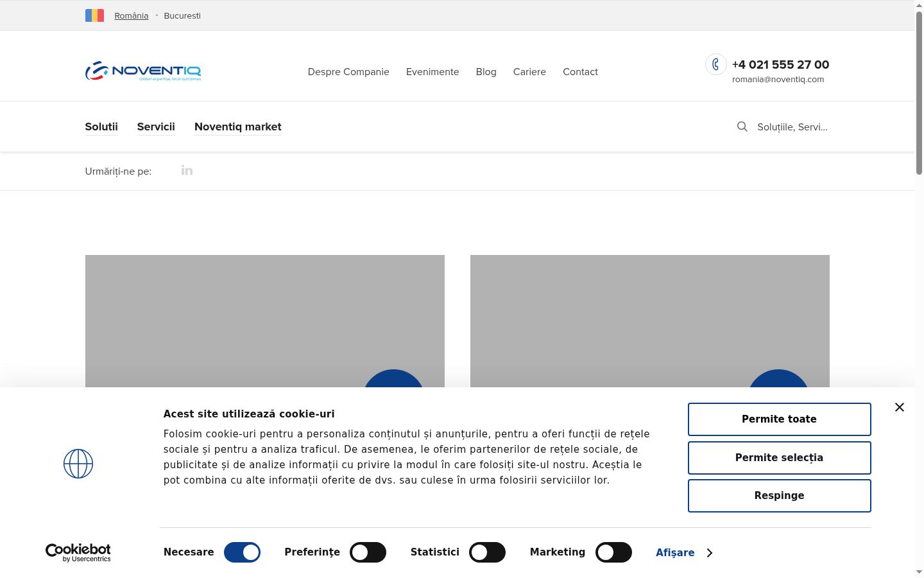Open the Noventiq market menu
The width and height of the screenshot is (924, 578).
(x=238, y=127)
